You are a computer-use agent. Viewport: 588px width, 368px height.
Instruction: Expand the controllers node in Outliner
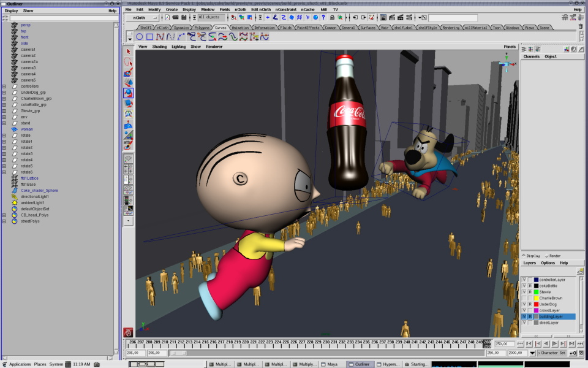pyautogui.click(x=4, y=86)
